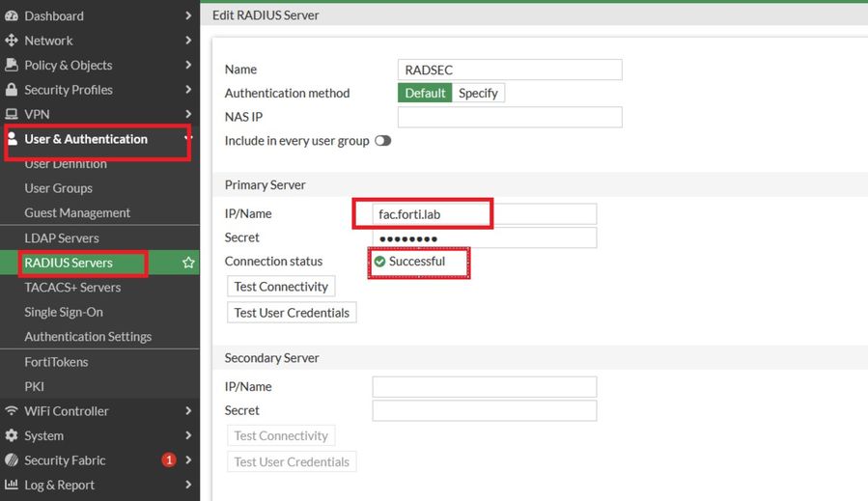This screenshot has width=868, height=501.
Task: Click primary server Test User Credentials button
Action: coord(292,312)
